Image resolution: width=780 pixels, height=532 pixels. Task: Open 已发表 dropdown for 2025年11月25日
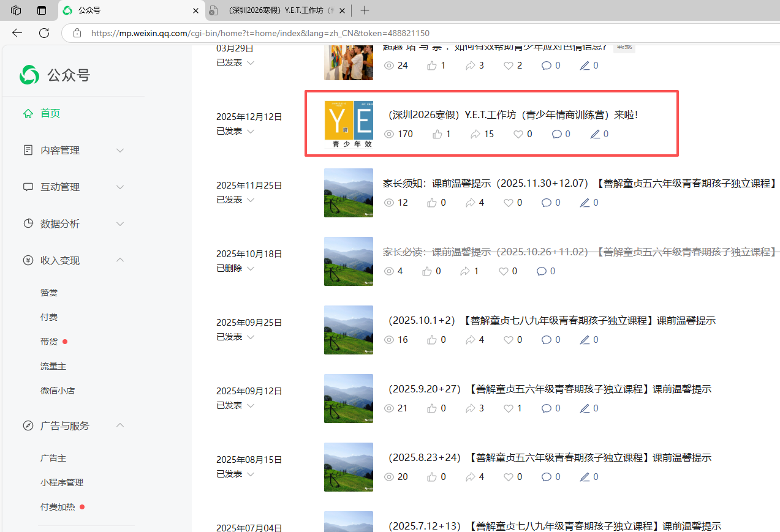point(235,200)
